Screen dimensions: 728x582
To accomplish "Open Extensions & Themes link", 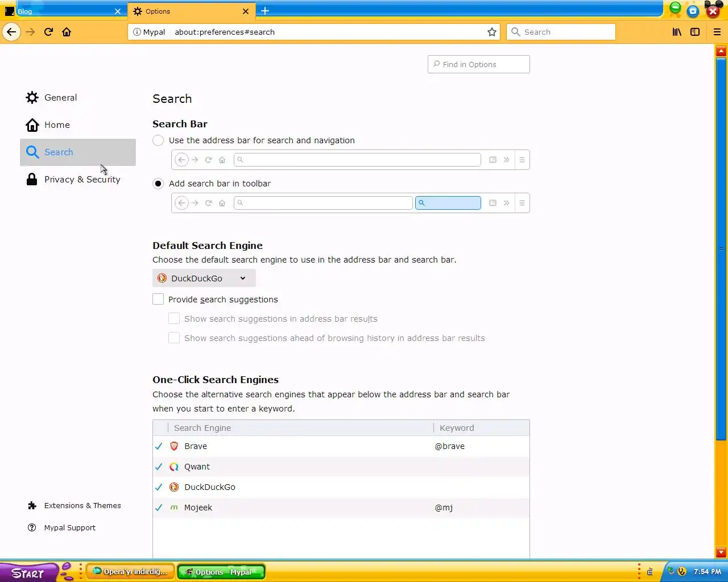I will tap(75, 505).
